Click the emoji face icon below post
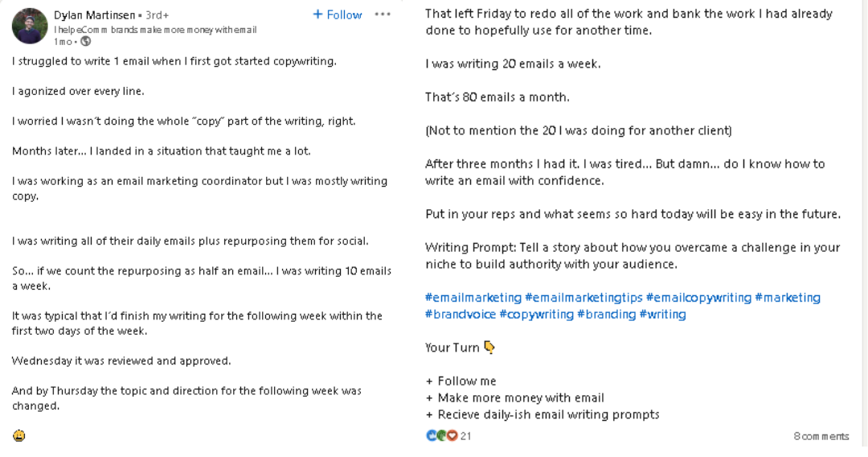 point(18,436)
